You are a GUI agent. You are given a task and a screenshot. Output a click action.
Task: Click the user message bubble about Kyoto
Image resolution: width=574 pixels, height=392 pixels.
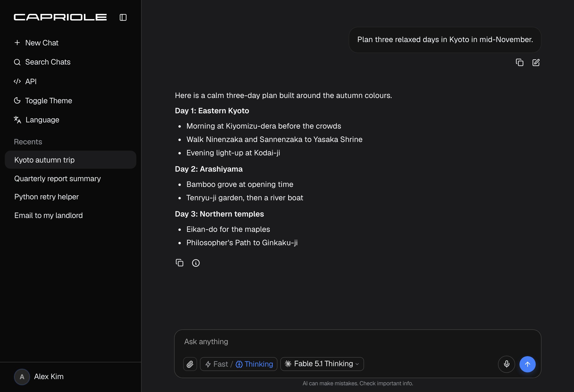point(445,40)
